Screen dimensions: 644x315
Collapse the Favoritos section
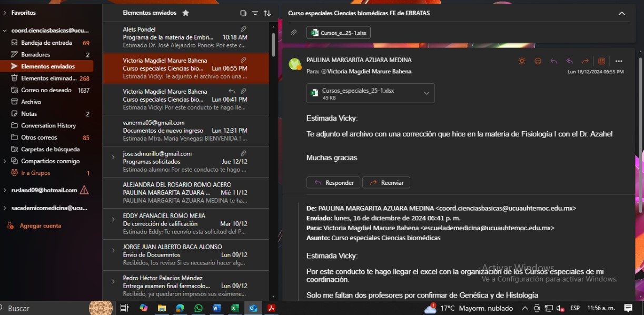click(5, 12)
